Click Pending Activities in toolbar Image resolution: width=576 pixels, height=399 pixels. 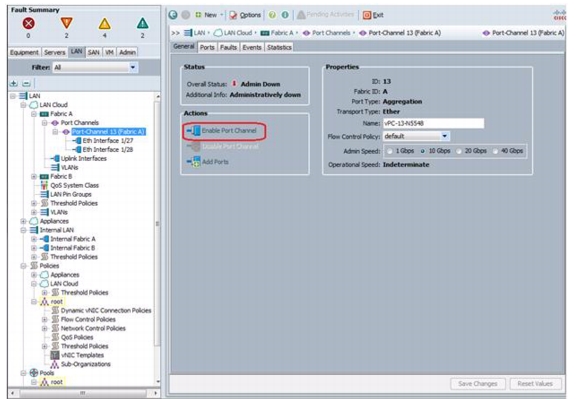(325, 15)
